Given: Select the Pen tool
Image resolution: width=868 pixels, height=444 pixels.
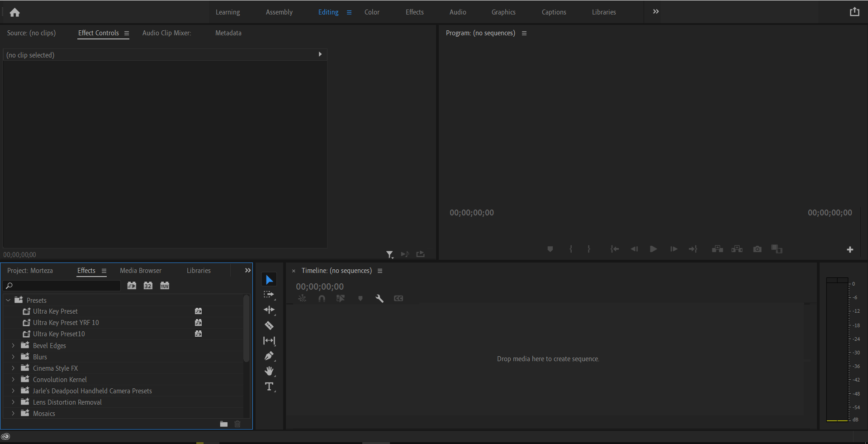Looking at the screenshot, I should pos(269,356).
